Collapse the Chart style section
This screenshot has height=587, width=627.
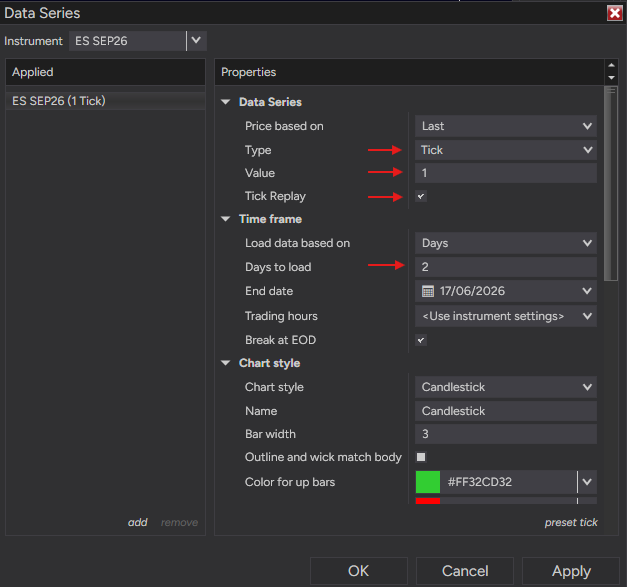coord(226,363)
